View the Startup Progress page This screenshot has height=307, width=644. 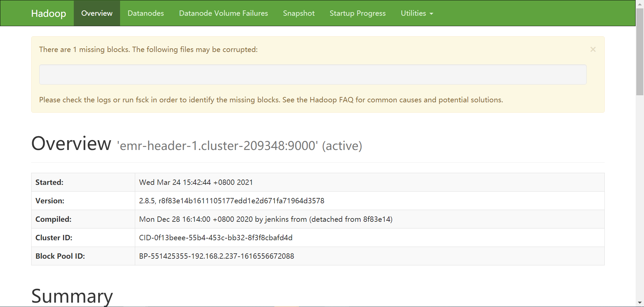pyautogui.click(x=358, y=13)
